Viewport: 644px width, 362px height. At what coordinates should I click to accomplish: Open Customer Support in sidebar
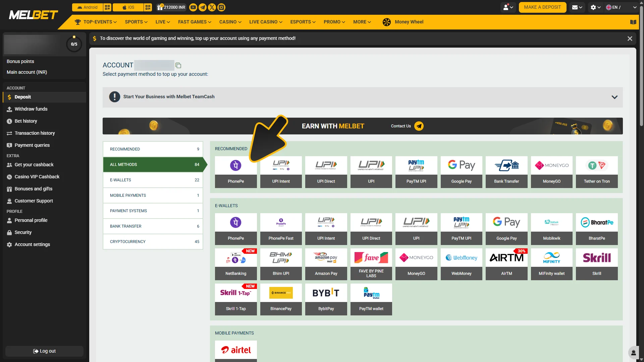pos(44,201)
